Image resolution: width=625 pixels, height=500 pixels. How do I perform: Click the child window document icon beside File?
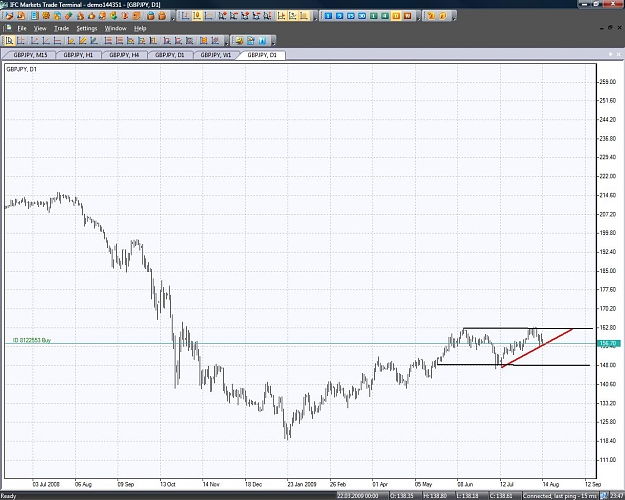point(8,28)
